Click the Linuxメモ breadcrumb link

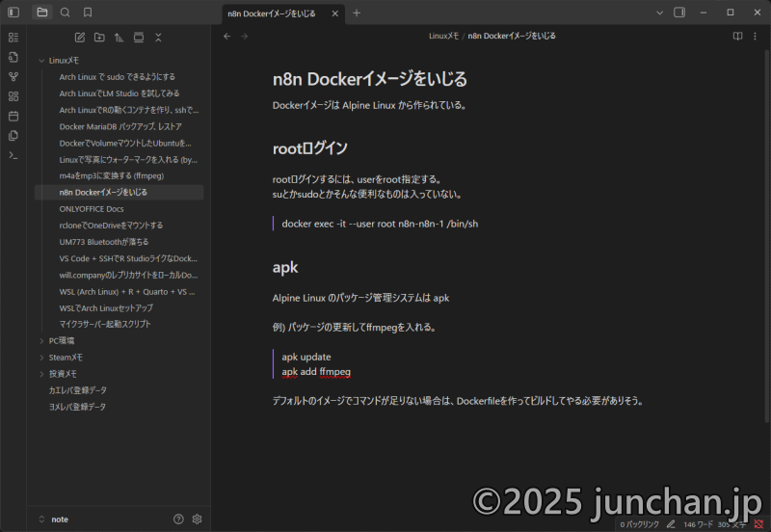point(443,36)
